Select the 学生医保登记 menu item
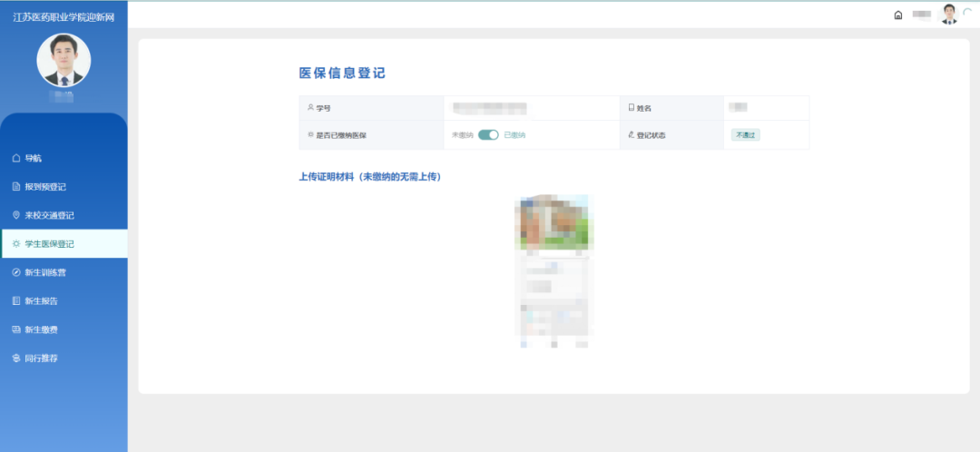 coord(64,243)
